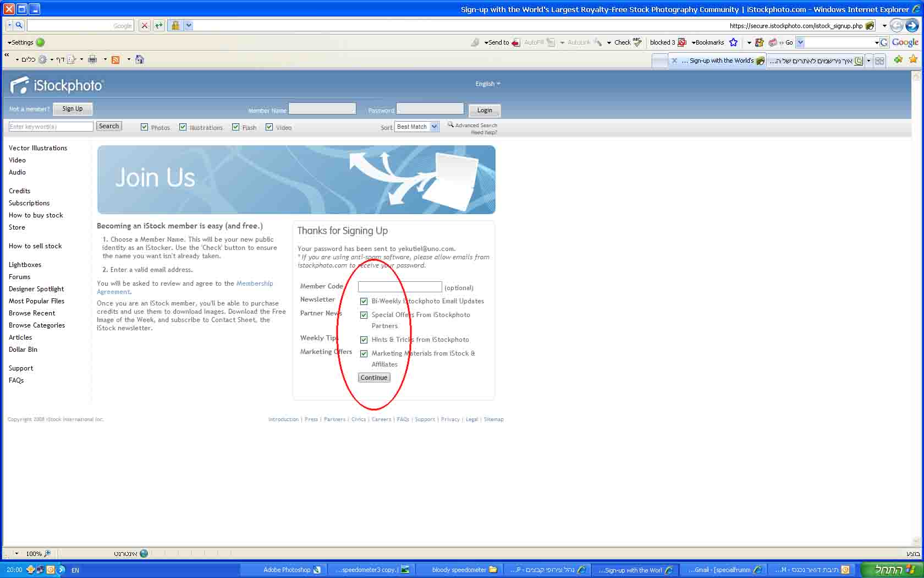Open the Favorites Center star icon

point(913,59)
